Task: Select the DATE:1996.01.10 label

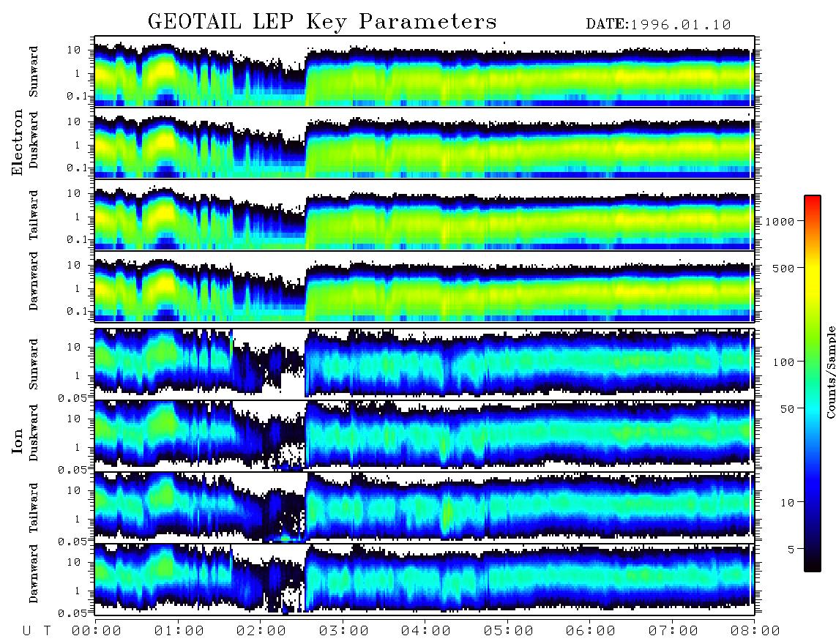Action: [x=658, y=25]
